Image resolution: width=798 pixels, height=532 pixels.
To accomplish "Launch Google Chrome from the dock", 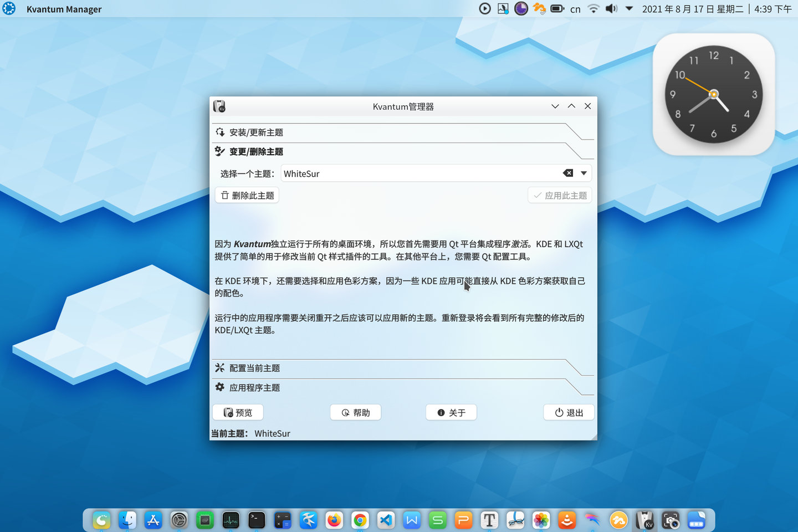I will (360, 520).
